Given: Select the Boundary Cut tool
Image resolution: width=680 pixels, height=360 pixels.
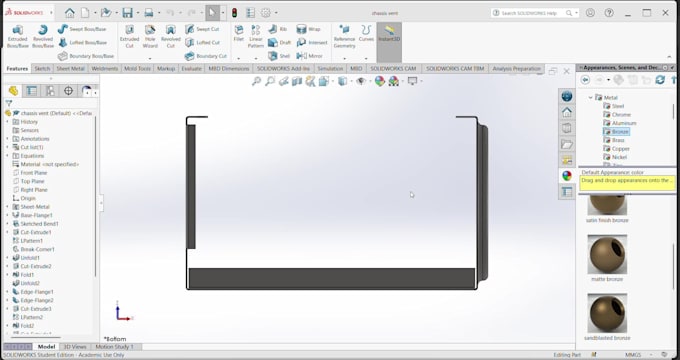Looking at the screenshot, I should point(206,56).
